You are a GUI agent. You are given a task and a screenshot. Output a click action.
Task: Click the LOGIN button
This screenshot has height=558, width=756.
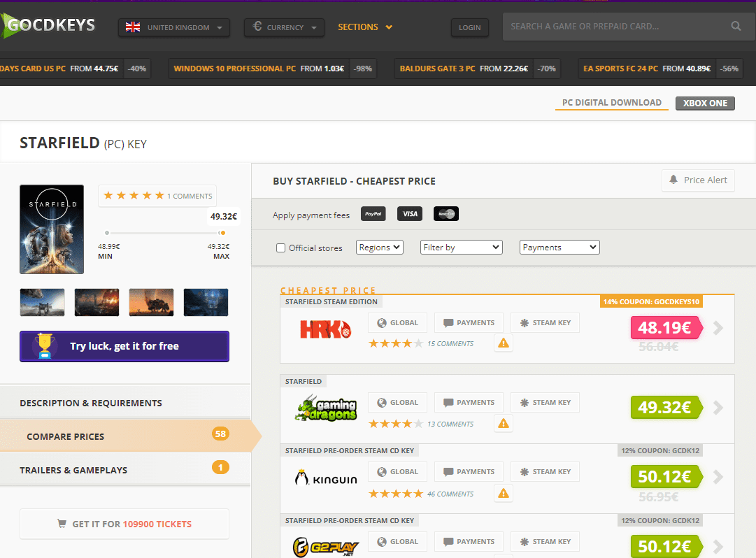point(470,27)
